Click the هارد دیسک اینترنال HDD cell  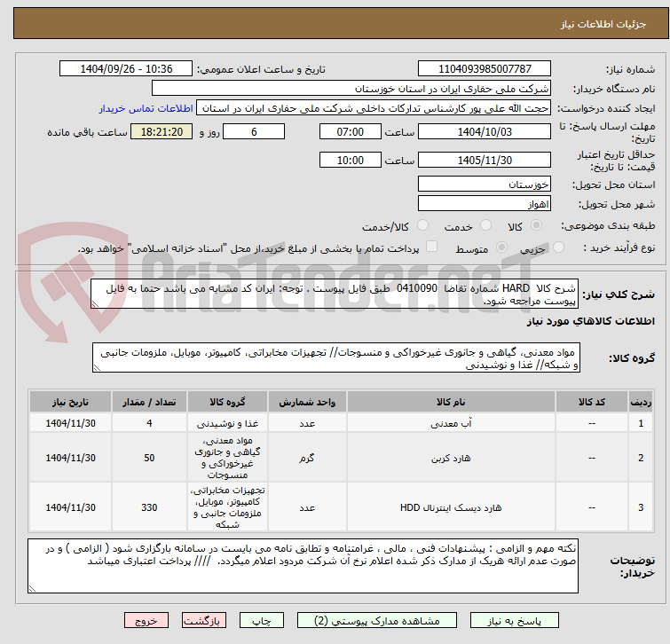pyautogui.click(x=451, y=507)
